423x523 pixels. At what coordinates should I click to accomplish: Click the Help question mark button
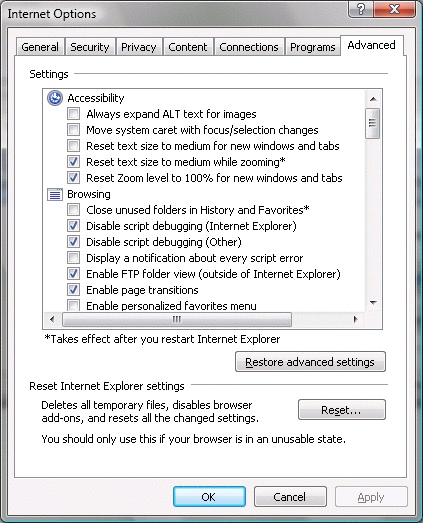pos(361,9)
